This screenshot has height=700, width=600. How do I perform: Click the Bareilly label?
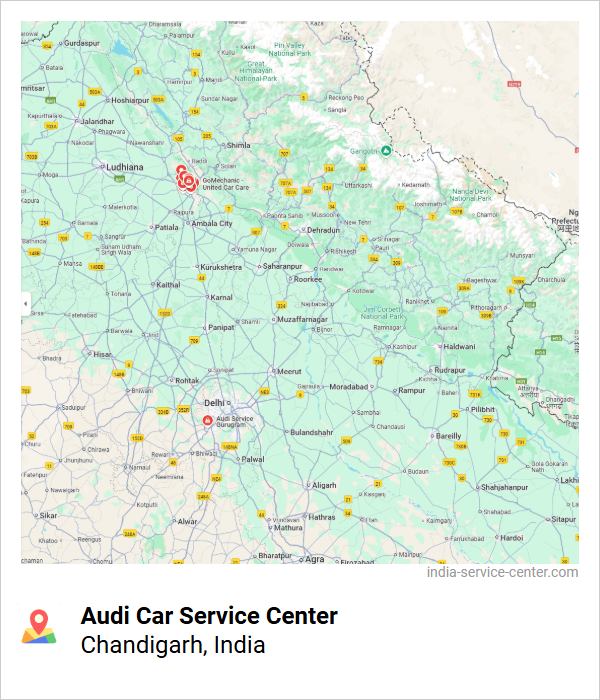pyautogui.click(x=448, y=436)
